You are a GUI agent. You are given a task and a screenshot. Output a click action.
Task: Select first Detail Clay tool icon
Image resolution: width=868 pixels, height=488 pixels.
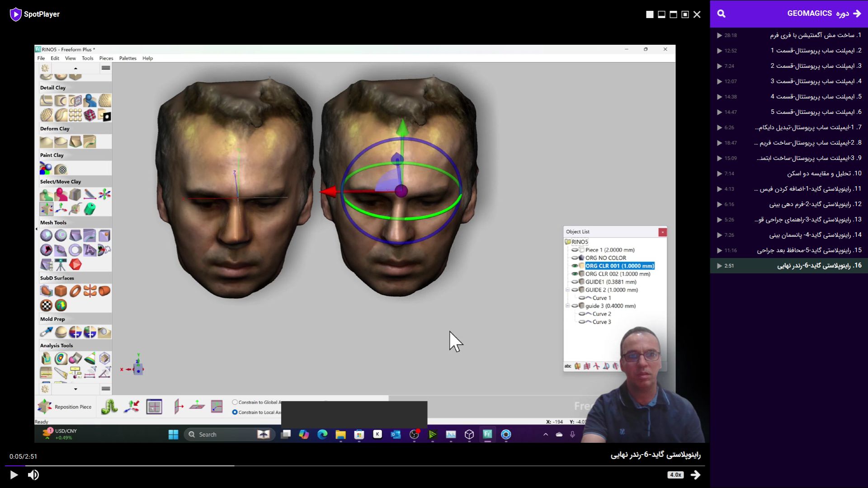point(46,101)
